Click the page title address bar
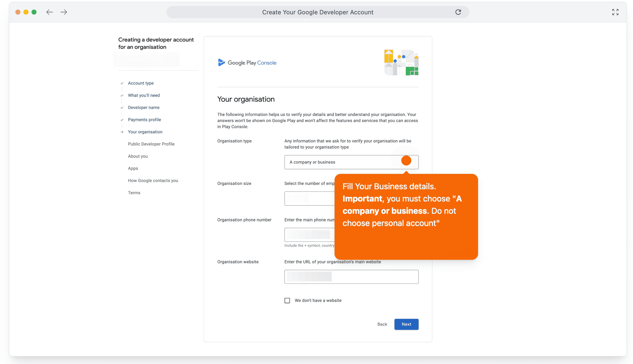Screen dimensions: 633x364 [317, 12]
